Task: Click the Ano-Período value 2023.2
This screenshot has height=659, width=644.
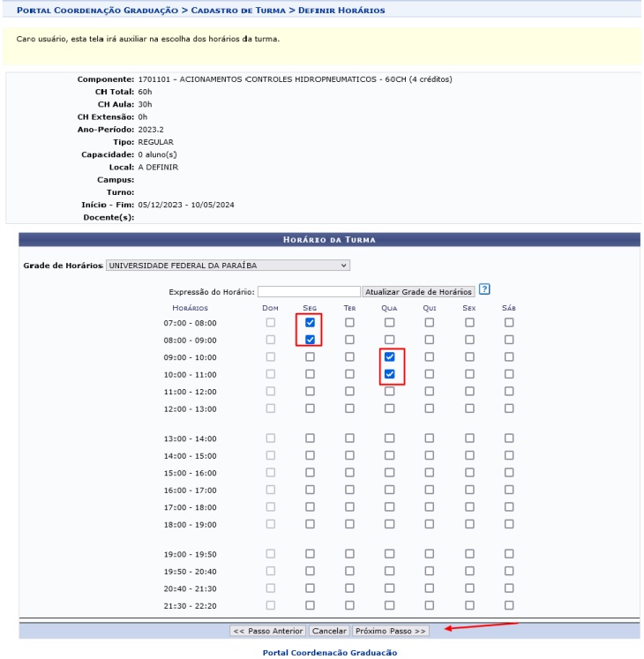Action: pos(151,130)
